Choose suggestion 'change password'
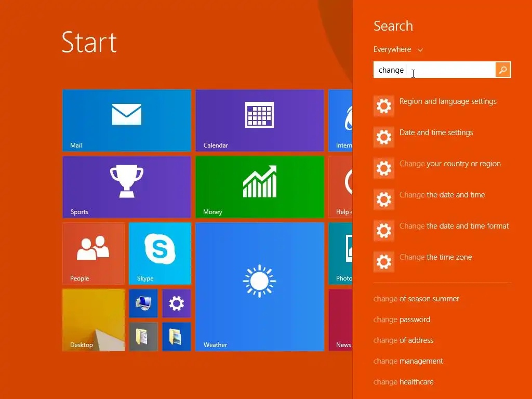Viewport: 532px width, 399px height. 402,320
